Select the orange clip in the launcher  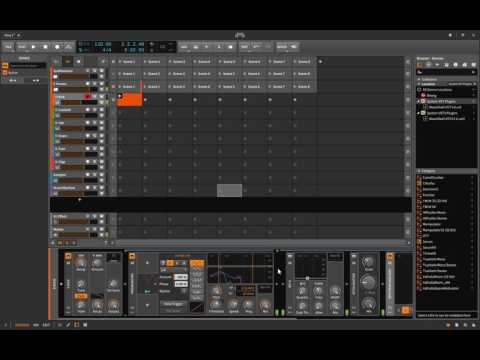(x=130, y=100)
